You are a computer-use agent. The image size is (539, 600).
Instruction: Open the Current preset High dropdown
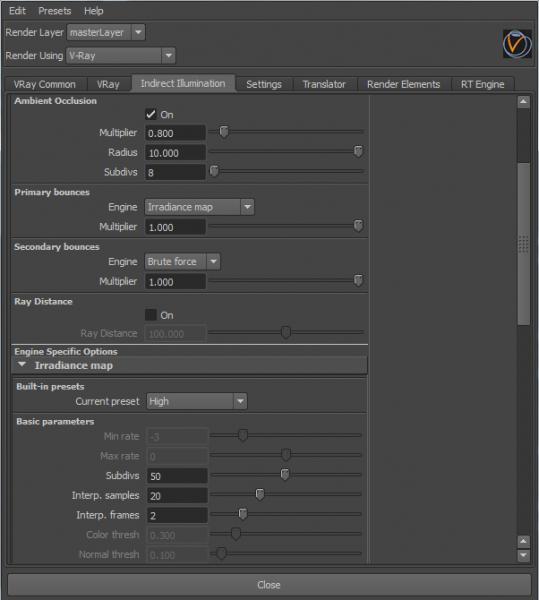(197, 401)
